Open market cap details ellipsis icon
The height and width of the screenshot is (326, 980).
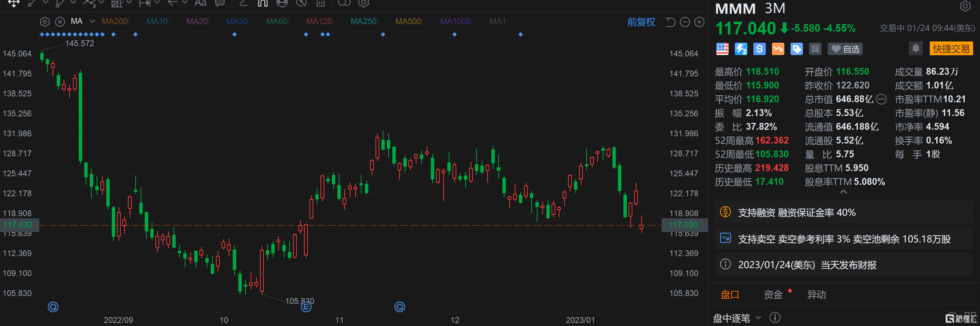click(x=881, y=99)
